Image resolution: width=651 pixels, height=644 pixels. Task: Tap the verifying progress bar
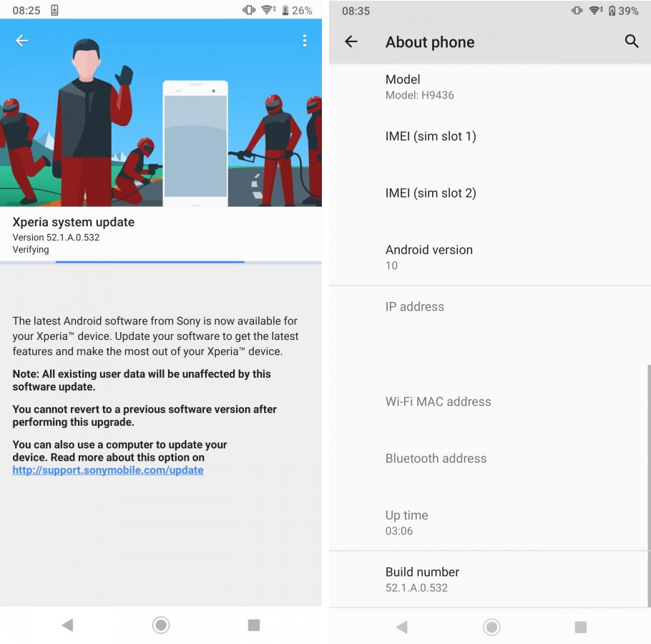pos(161,262)
